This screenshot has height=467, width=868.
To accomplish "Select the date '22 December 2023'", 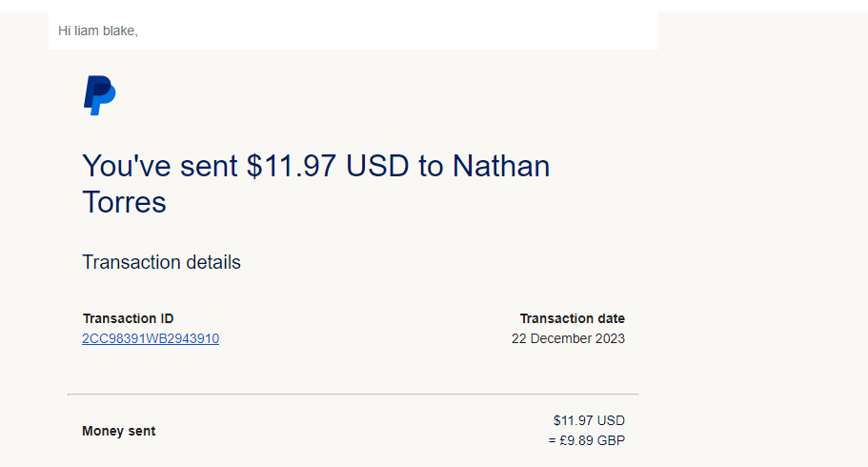I will coord(568,338).
